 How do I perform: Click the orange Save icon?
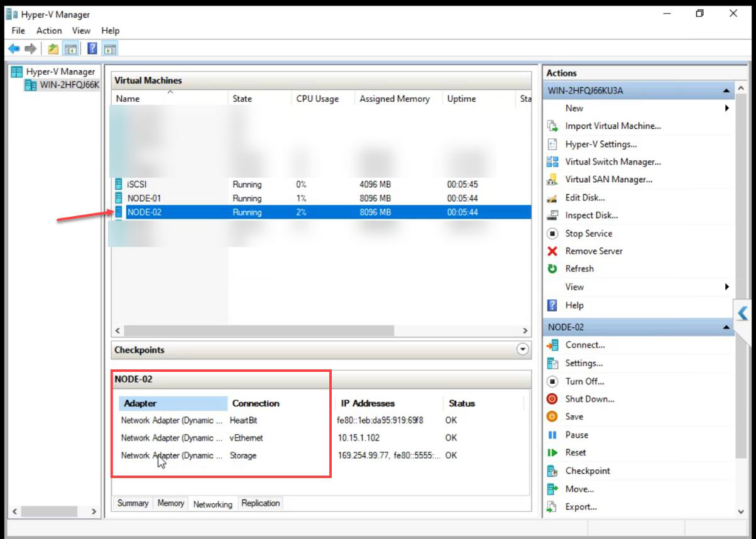552,416
